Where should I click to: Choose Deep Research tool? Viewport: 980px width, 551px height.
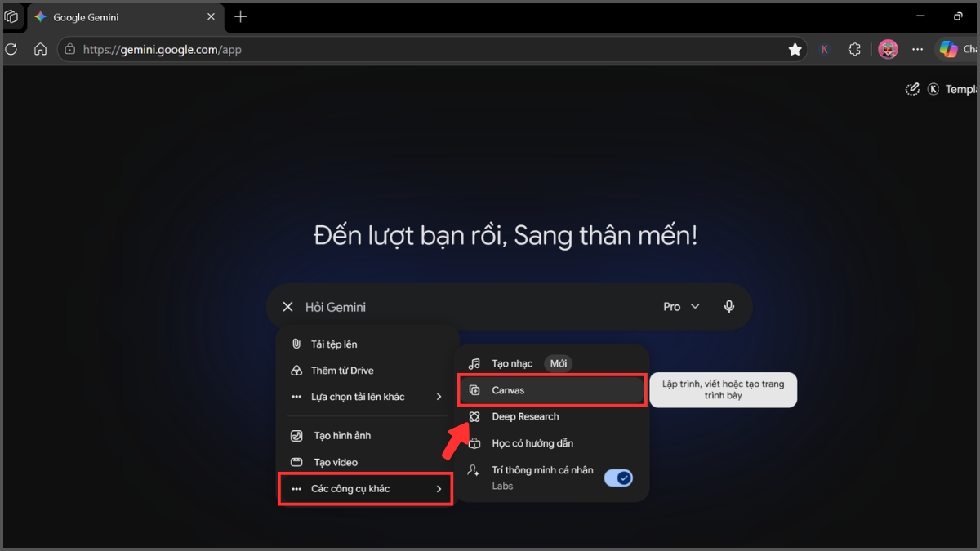coord(552,416)
